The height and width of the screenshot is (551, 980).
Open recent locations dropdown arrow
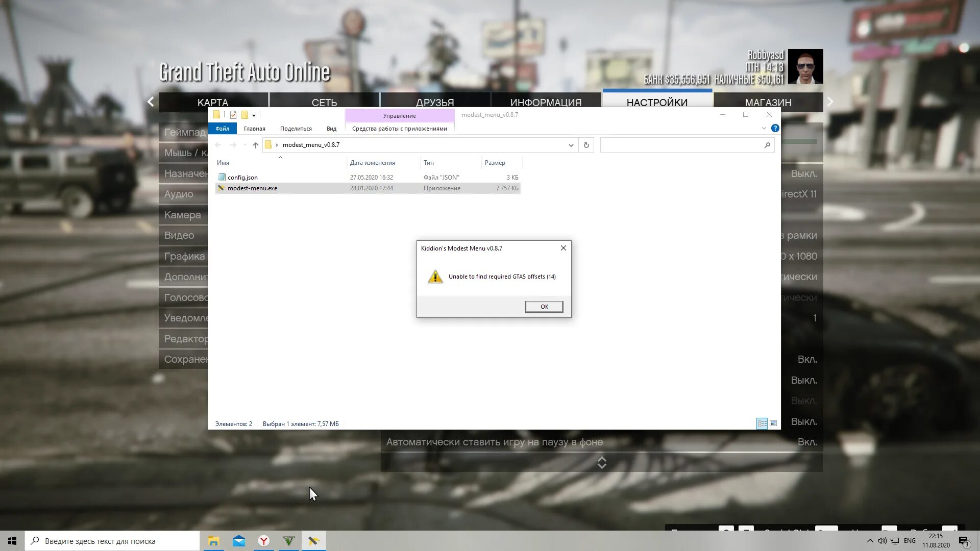pos(245,145)
